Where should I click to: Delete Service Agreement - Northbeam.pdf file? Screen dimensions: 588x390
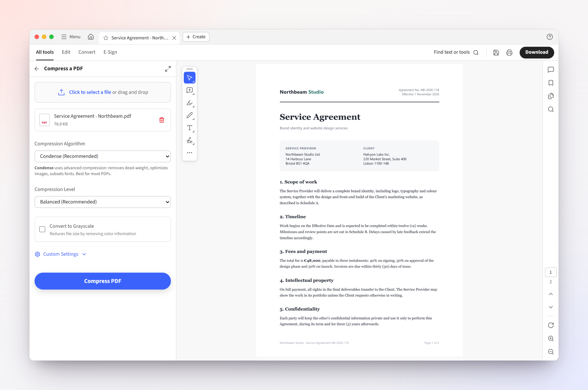pyautogui.click(x=162, y=120)
